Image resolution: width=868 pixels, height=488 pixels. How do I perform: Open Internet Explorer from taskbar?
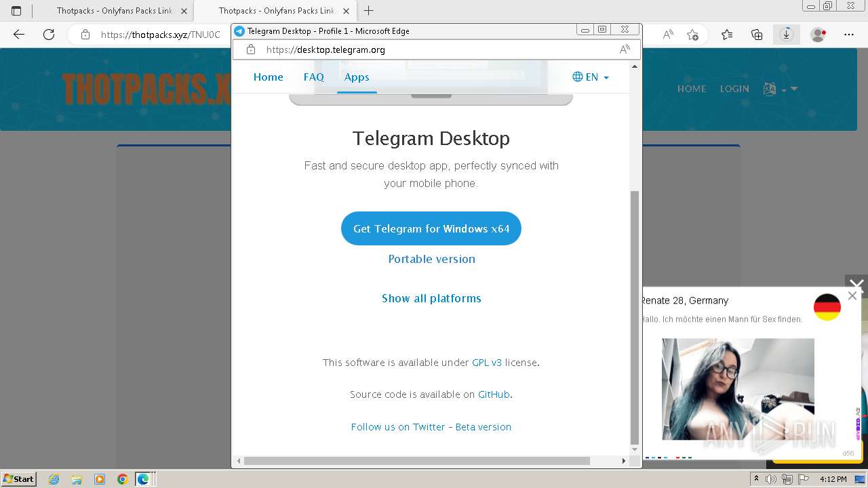point(54,479)
